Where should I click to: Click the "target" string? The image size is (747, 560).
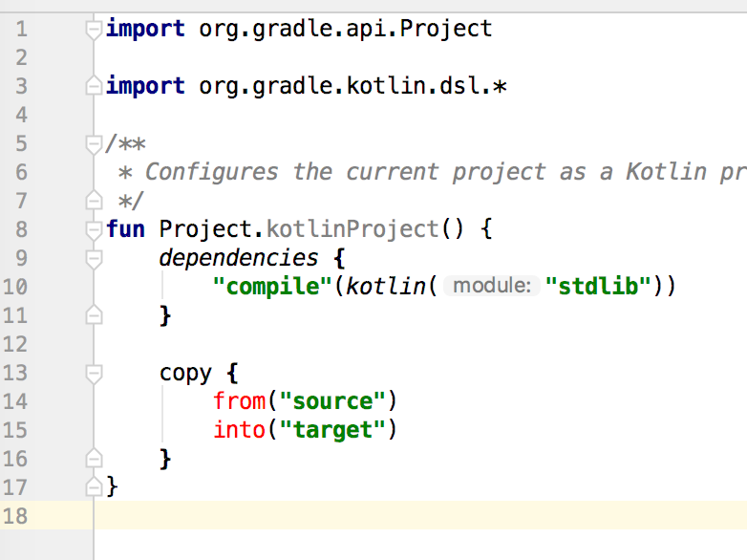pos(332,430)
